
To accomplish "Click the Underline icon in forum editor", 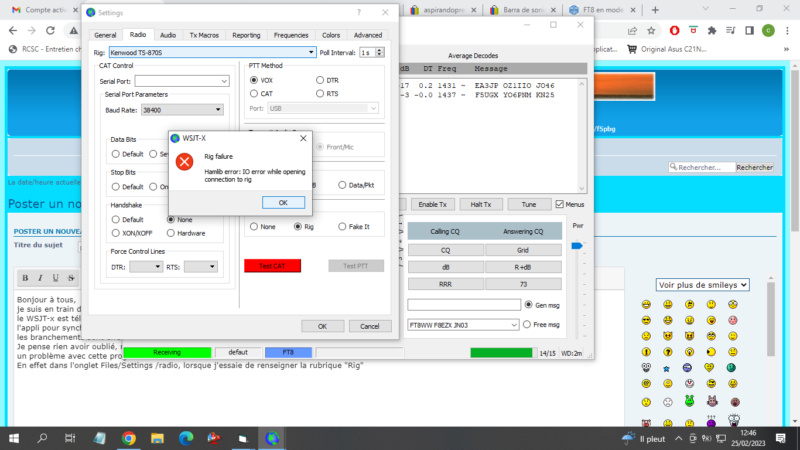I will point(56,278).
